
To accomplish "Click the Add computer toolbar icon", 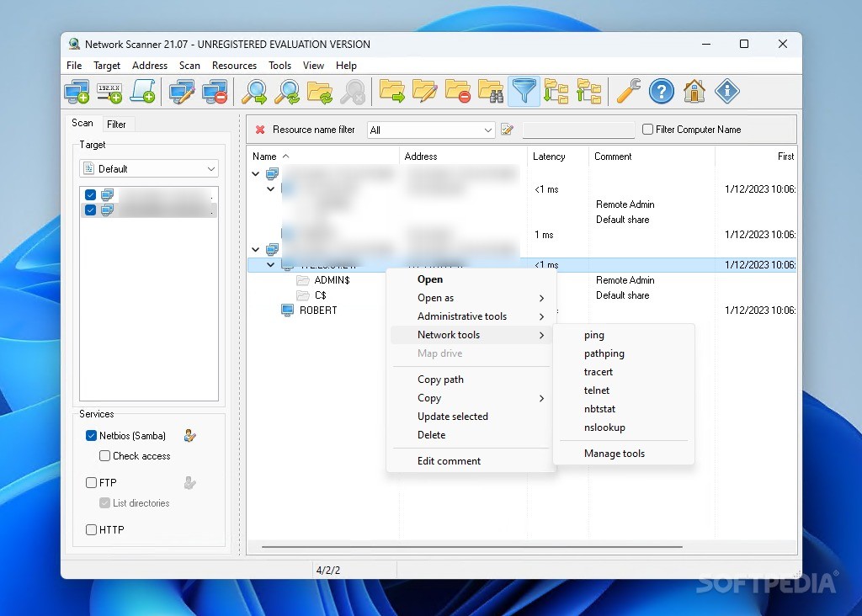I will 77,91.
